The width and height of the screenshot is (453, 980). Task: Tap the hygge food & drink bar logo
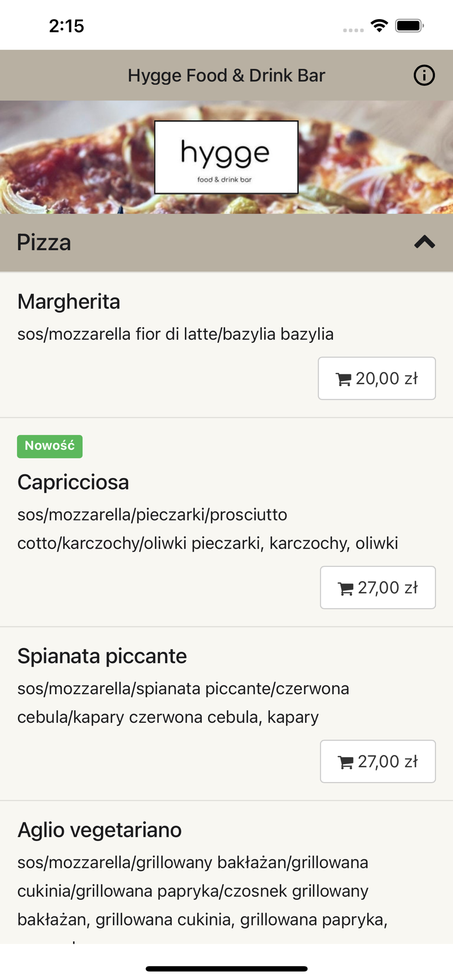226,157
